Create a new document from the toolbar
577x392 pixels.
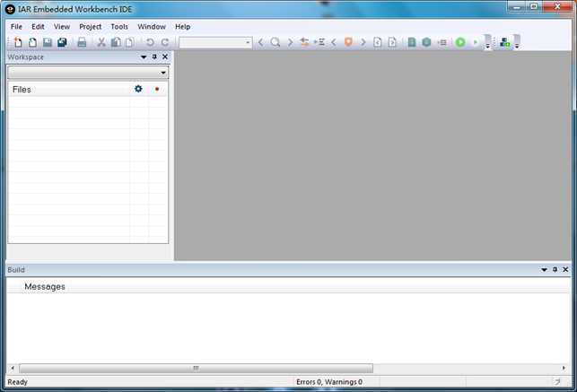tap(17, 42)
